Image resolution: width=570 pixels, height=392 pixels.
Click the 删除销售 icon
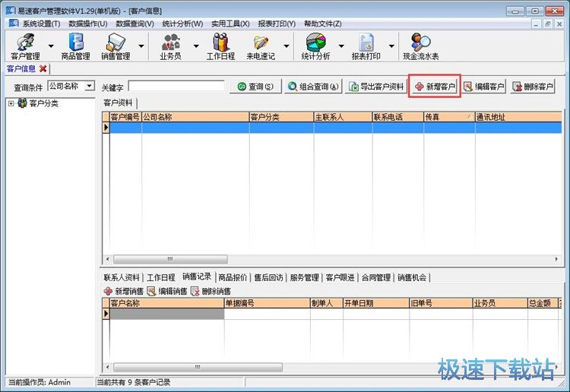pos(195,291)
